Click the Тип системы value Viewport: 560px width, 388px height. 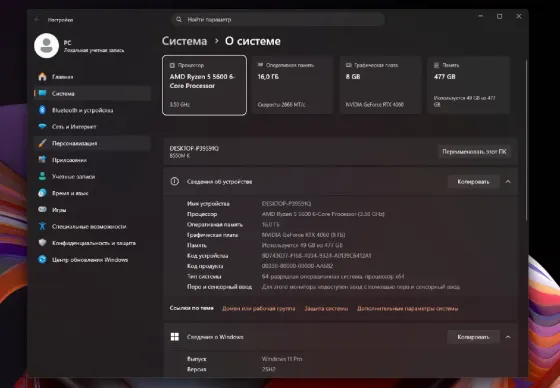333,276
